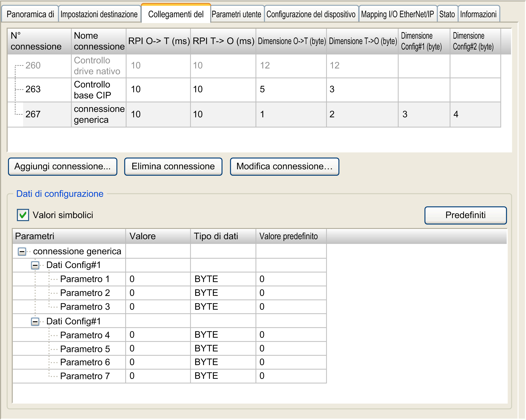This screenshot has width=526, height=420.
Task: Click Config#1 size value 3 for connection 267
Action: click(424, 114)
